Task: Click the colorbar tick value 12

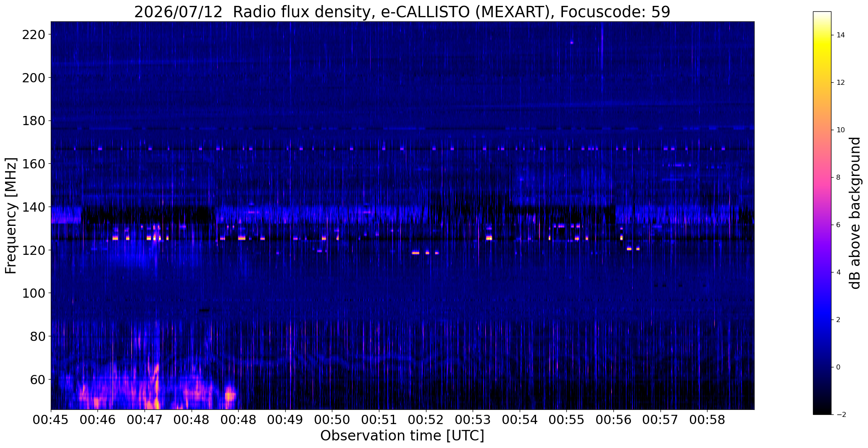Action: 841,83
